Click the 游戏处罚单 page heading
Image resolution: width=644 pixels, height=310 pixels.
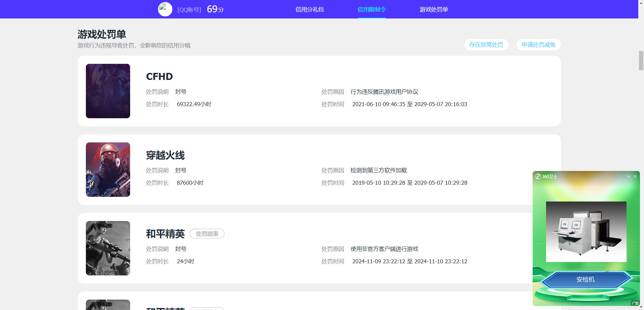102,34
